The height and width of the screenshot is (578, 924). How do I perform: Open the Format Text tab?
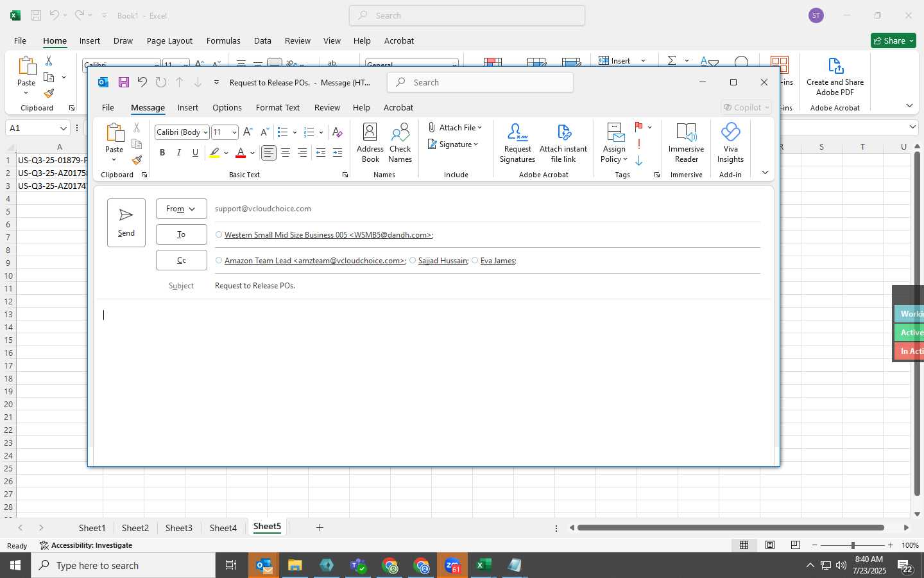coord(278,107)
